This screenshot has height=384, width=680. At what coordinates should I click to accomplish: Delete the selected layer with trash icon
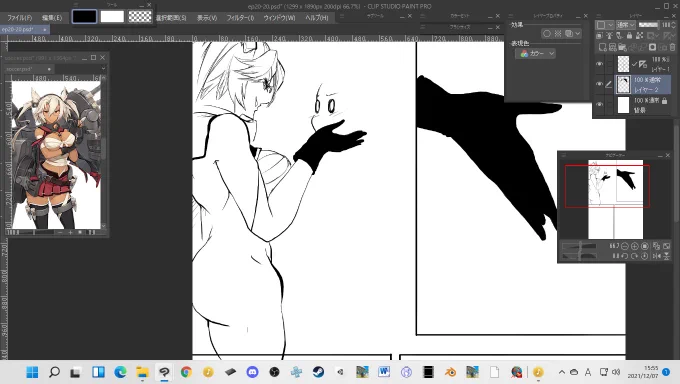point(673,47)
